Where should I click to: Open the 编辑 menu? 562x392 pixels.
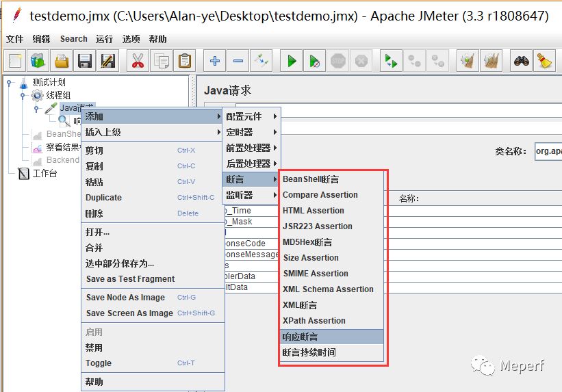[41, 39]
